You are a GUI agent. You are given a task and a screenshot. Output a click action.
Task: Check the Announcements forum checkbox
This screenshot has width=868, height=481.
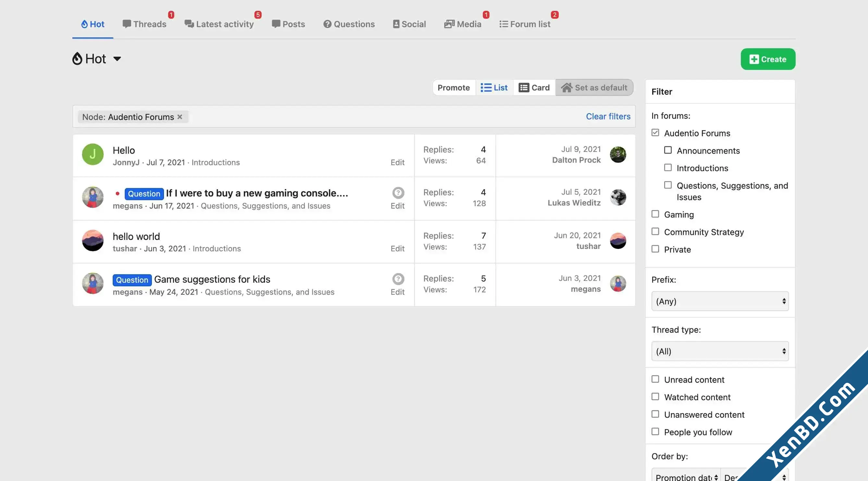pos(668,150)
